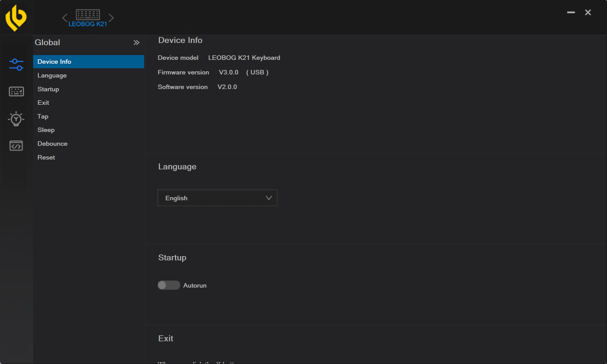Collapse the Global panel with double chevron
The height and width of the screenshot is (364, 607).
click(136, 42)
